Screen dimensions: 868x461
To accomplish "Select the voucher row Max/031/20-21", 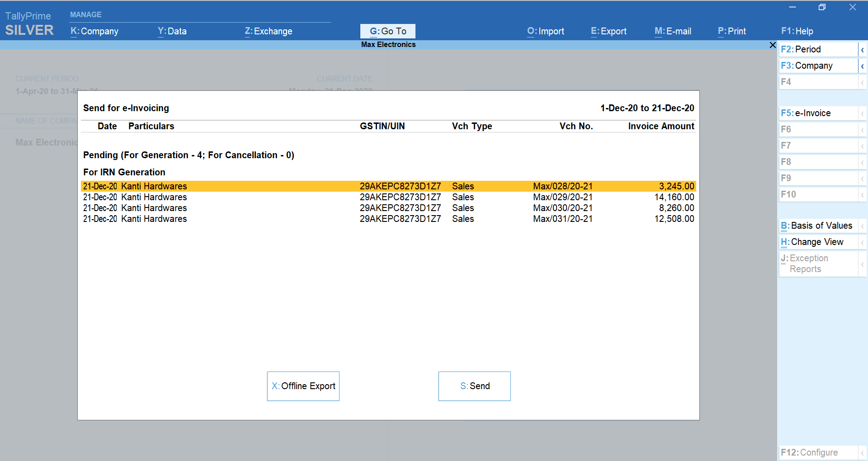I will click(x=388, y=219).
